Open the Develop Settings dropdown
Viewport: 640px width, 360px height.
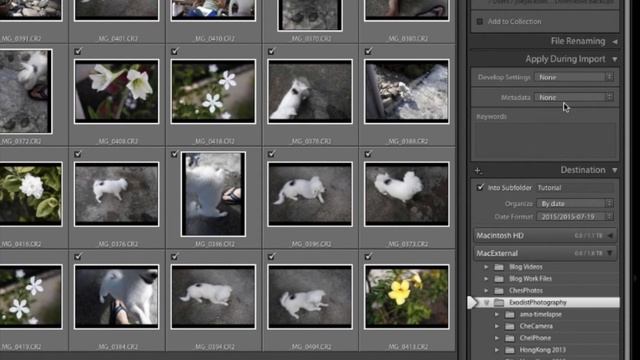click(574, 77)
